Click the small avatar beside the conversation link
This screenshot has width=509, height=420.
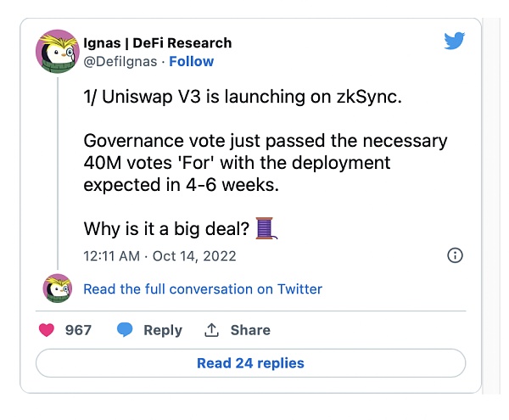pyautogui.click(x=57, y=289)
